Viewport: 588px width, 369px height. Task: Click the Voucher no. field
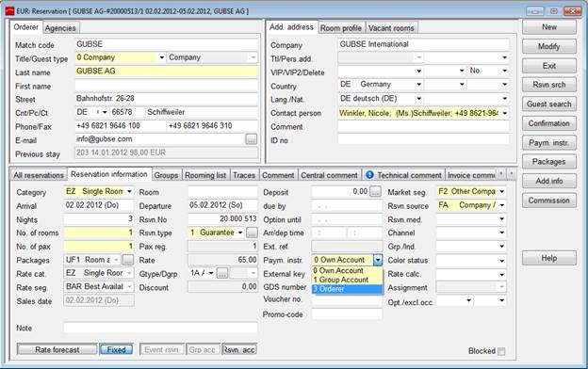click(x=347, y=300)
